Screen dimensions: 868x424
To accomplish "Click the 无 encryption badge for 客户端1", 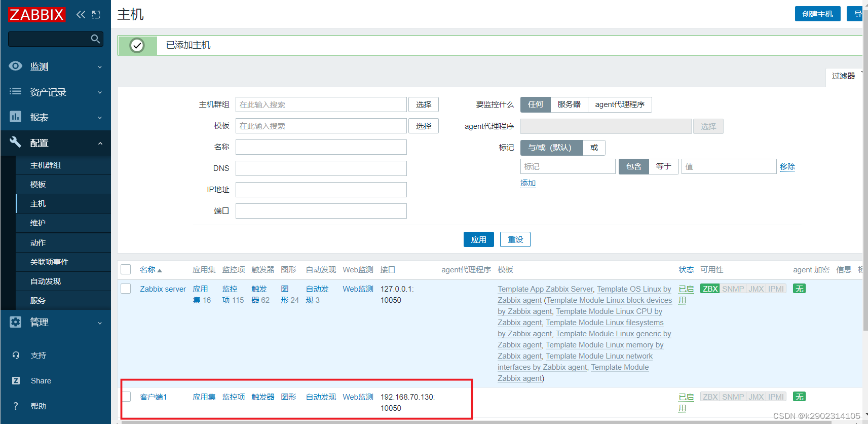I will (x=800, y=397).
